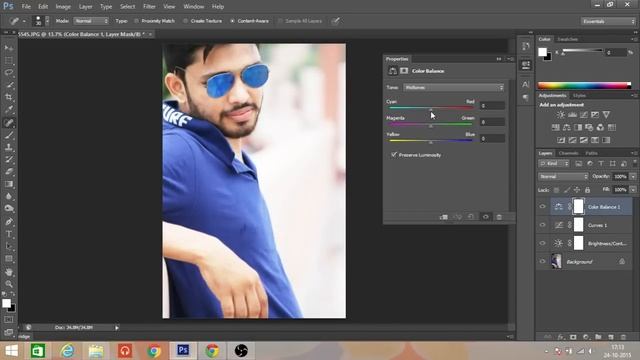Viewport: 640px width, 360px height.
Task: Click the Hue/Saturation adjustment icon
Action: (556, 127)
